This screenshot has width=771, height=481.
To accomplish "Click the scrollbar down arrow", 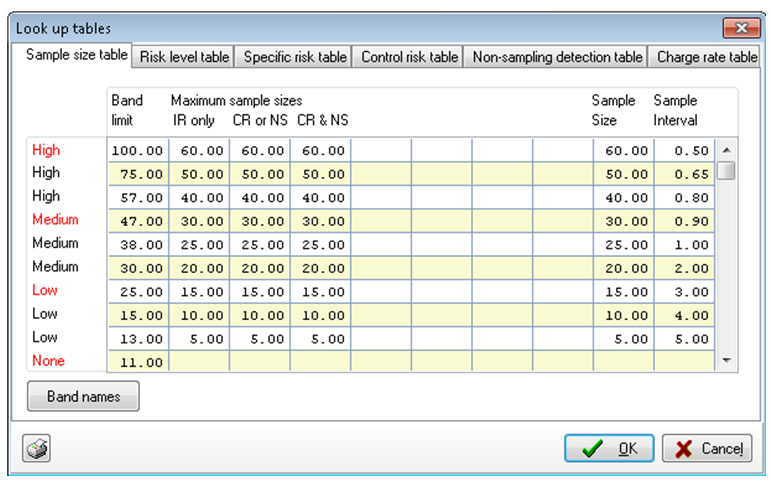I will [x=726, y=361].
